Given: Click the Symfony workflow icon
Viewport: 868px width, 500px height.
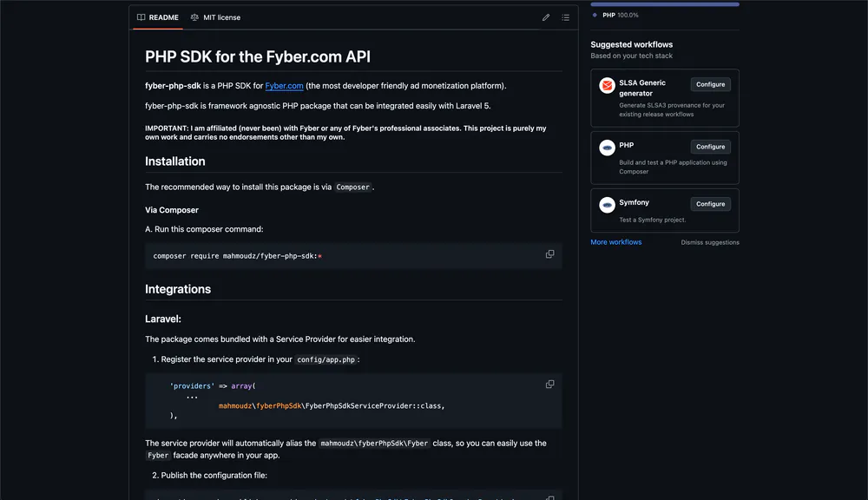Looking at the screenshot, I should coord(607,205).
